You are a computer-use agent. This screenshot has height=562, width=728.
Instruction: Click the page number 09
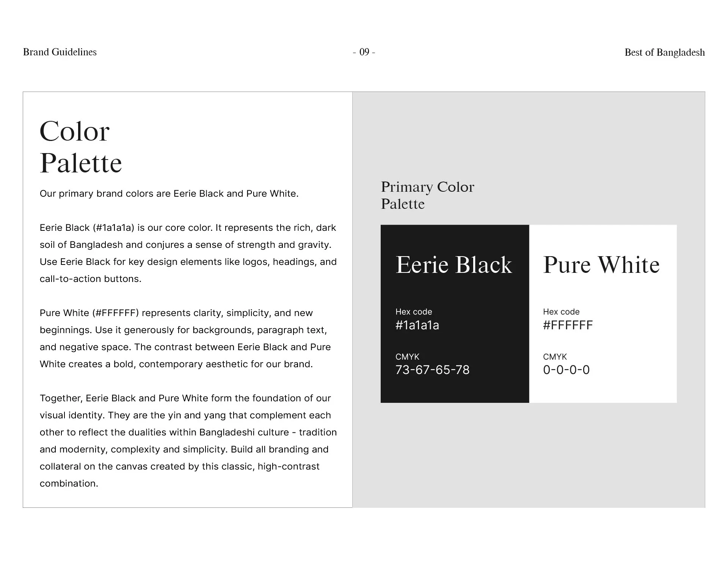[x=364, y=52]
